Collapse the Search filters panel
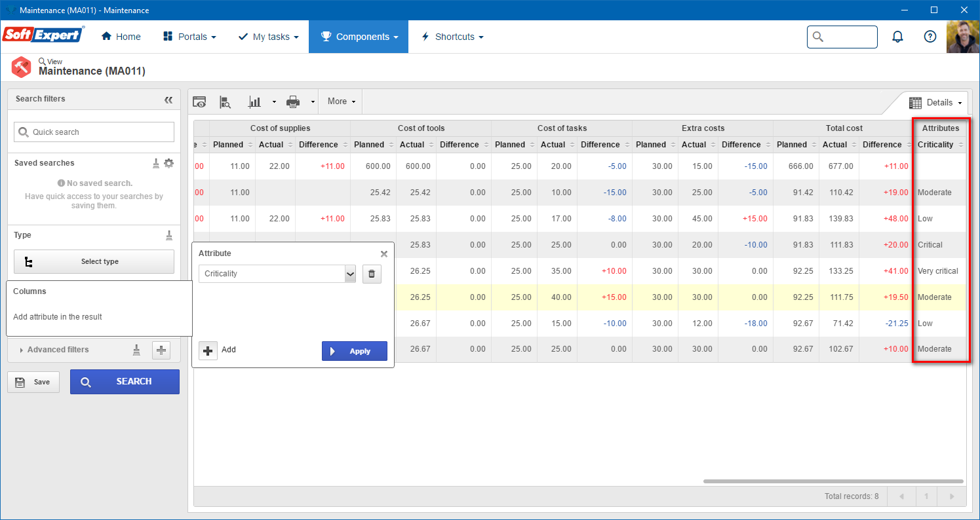The height and width of the screenshot is (520, 980). click(x=168, y=100)
